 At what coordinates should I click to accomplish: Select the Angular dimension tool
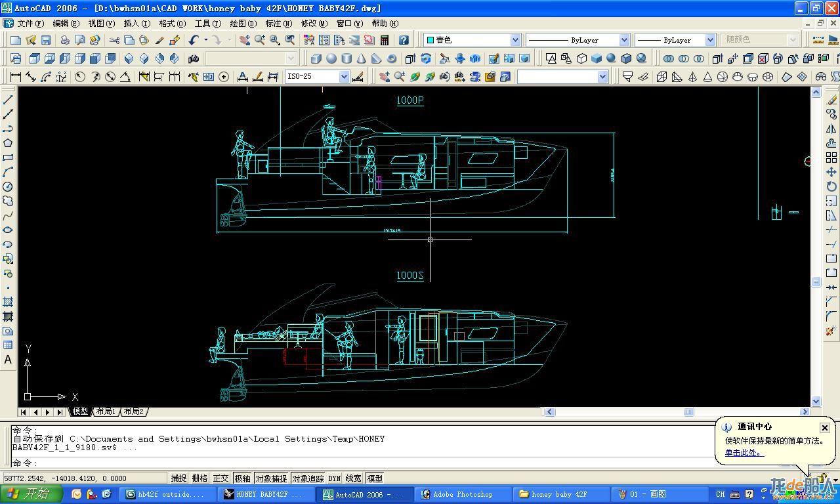pyautogui.click(x=125, y=77)
